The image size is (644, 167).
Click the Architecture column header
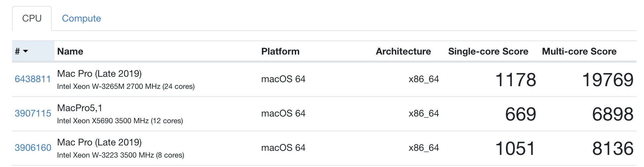(403, 51)
